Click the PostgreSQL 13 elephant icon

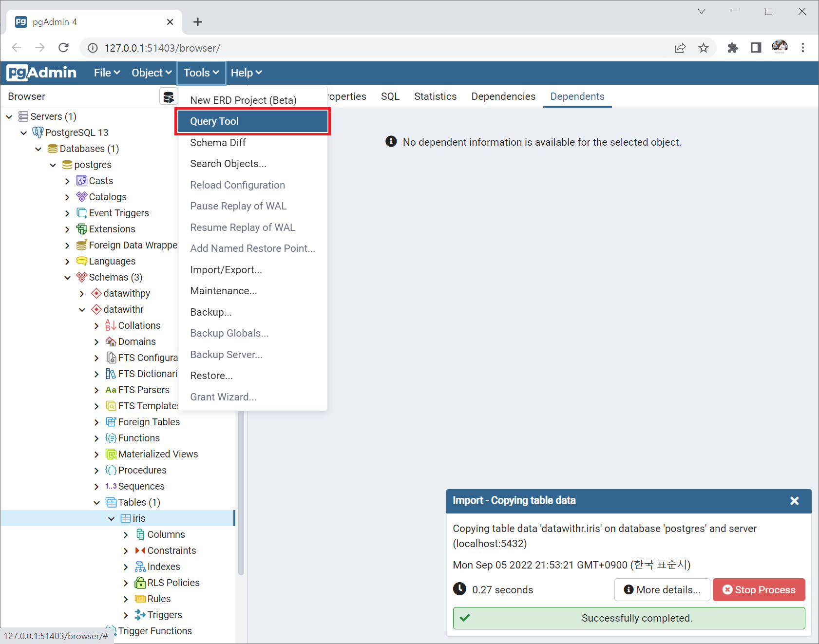pos(38,133)
